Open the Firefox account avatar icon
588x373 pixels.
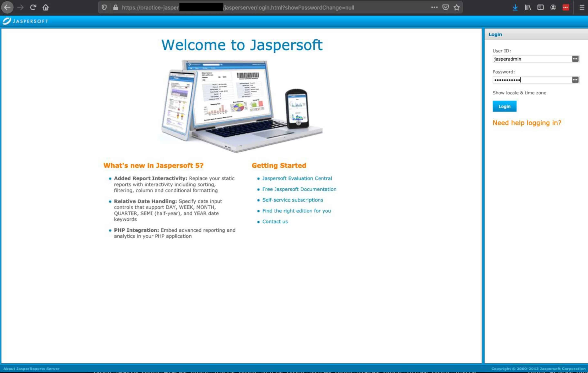[553, 7]
